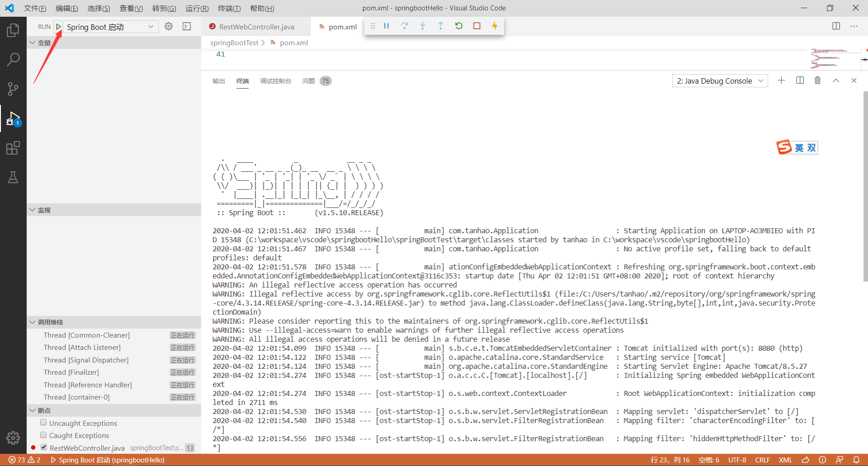Open the 运行(R) menu
The image size is (868, 466).
pos(197,8)
